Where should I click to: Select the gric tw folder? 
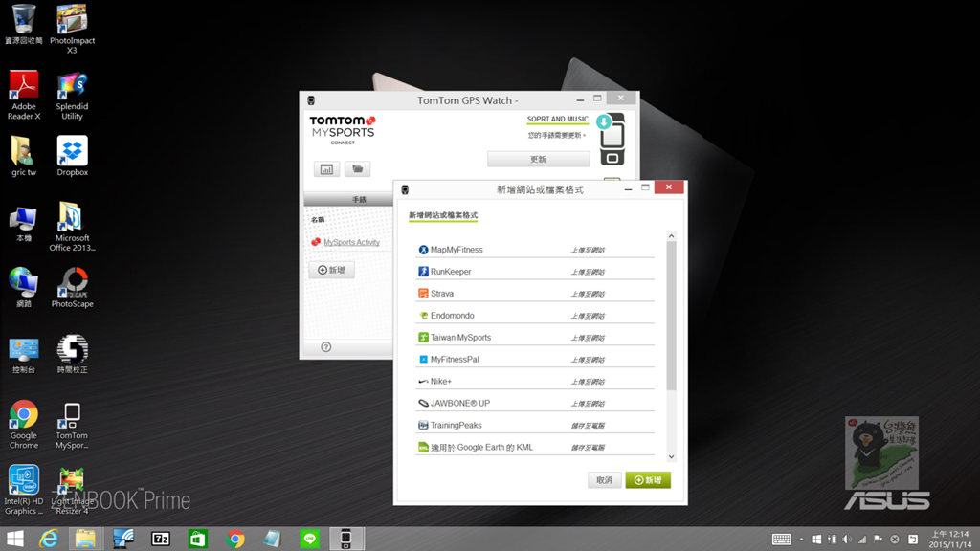[x=24, y=156]
